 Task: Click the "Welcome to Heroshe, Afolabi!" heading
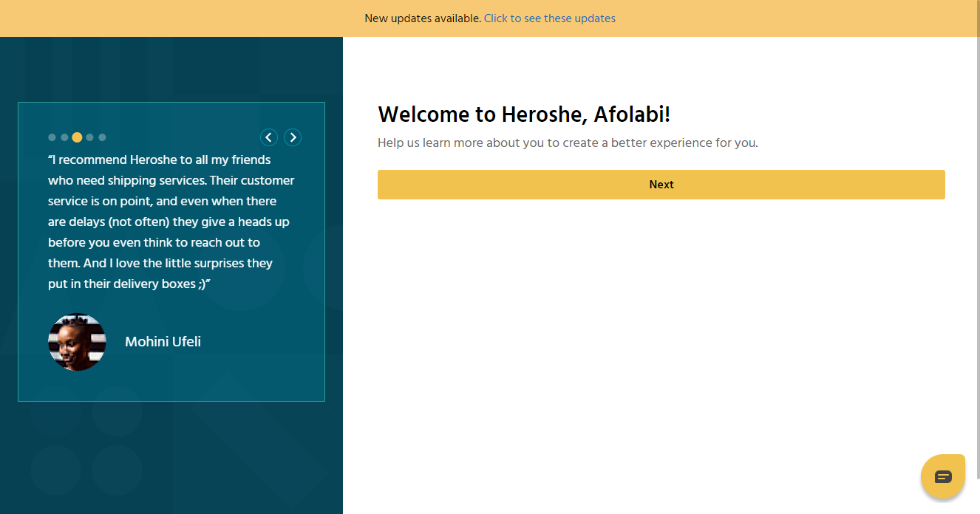point(524,114)
